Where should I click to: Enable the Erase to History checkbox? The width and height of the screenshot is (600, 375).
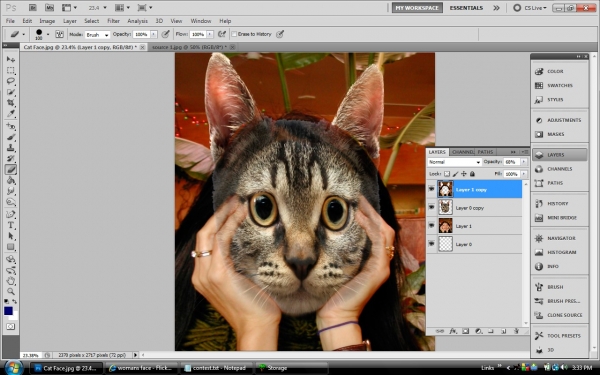click(x=234, y=34)
